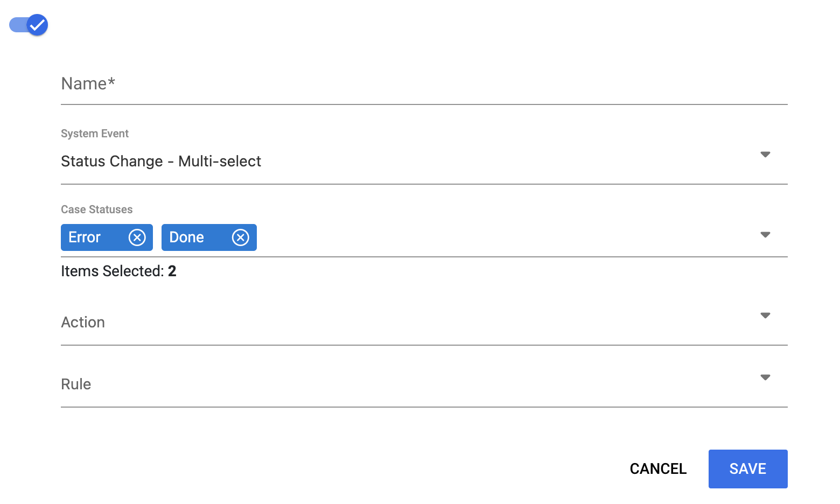Screen dimensions: 840x504
Task: Expand the Rule dropdown
Action: (x=409, y=384)
